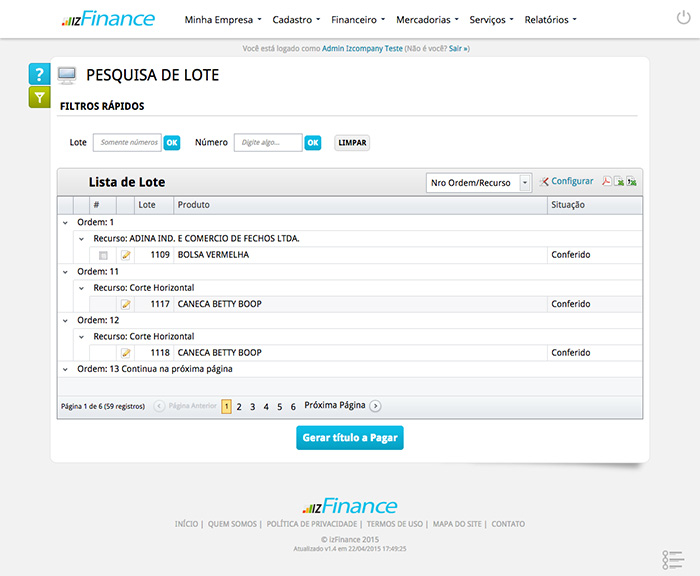Edit lote 1117 with pencil icon
The height and width of the screenshot is (576, 700).
pos(126,304)
